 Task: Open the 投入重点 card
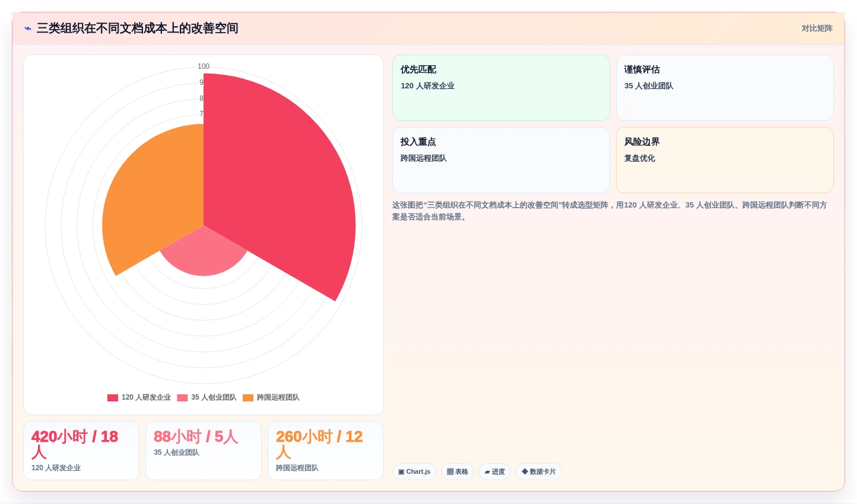[501, 160]
